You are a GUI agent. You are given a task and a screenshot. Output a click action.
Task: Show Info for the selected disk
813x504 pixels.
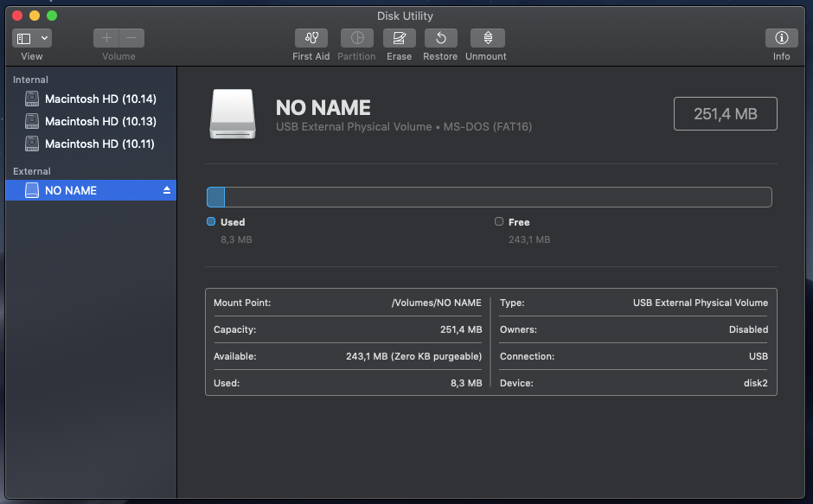781,38
